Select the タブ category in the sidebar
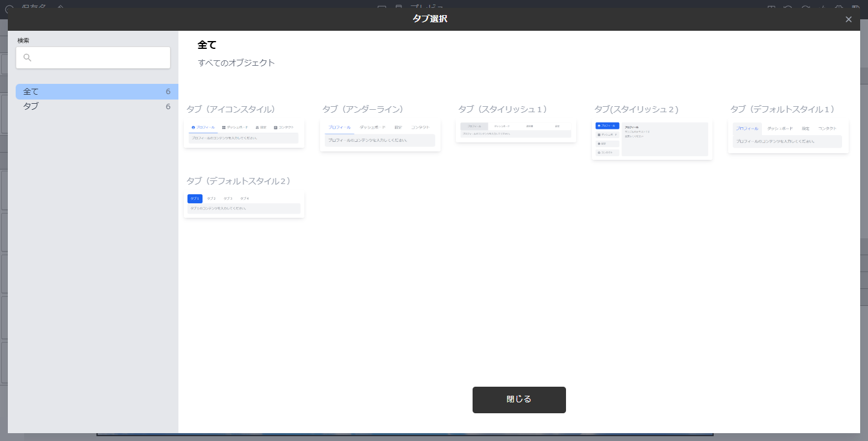Screen dimensions: 868x441 (31, 106)
